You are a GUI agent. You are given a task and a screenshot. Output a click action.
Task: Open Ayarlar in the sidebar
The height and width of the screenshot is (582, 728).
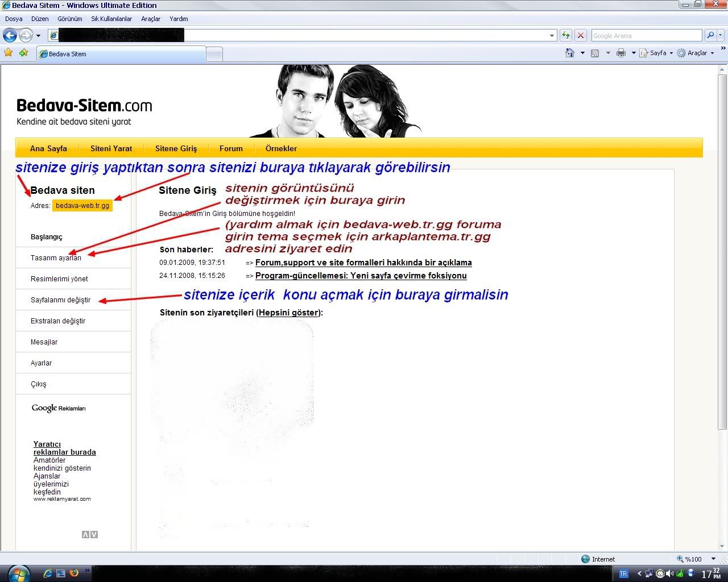pos(41,363)
